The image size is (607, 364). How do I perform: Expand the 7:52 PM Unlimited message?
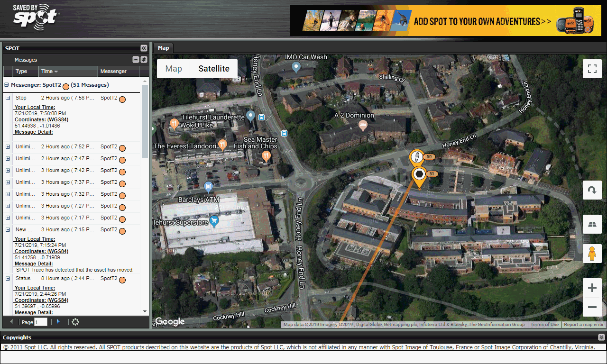[x=8, y=147]
